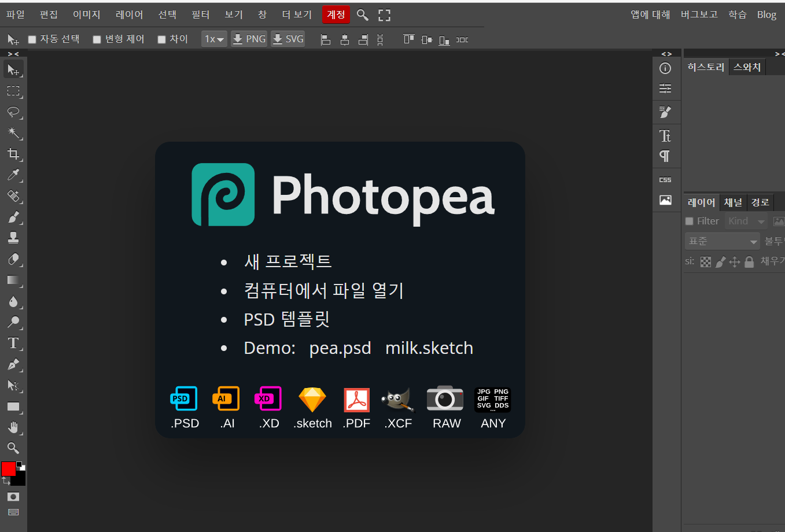Toggle Quick Mask mode icon
This screenshot has width=785, height=532.
[13, 497]
